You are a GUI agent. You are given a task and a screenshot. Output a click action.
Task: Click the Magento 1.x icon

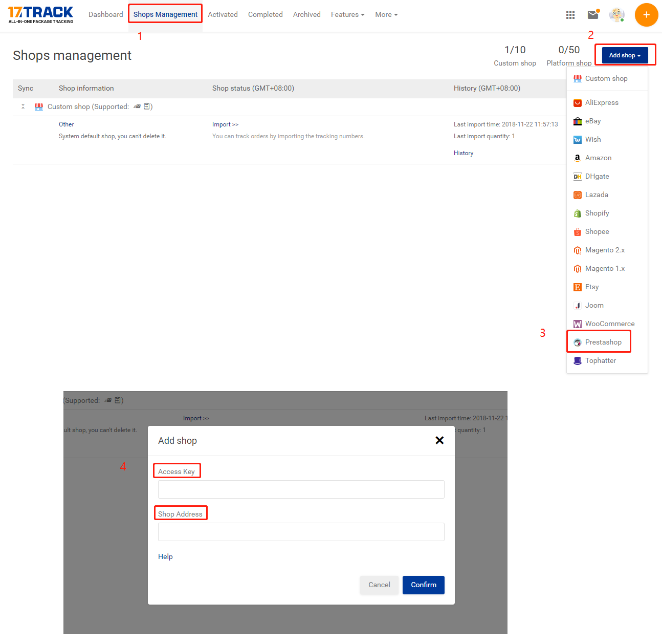point(578,269)
